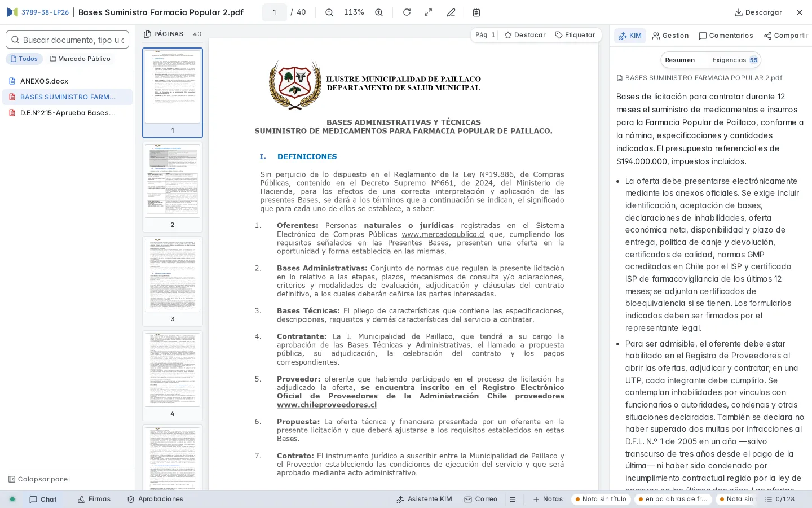Add a new note via Notas
Image resolution: width=812 pixels, height=508 pixels.
[x=548, y=500]
